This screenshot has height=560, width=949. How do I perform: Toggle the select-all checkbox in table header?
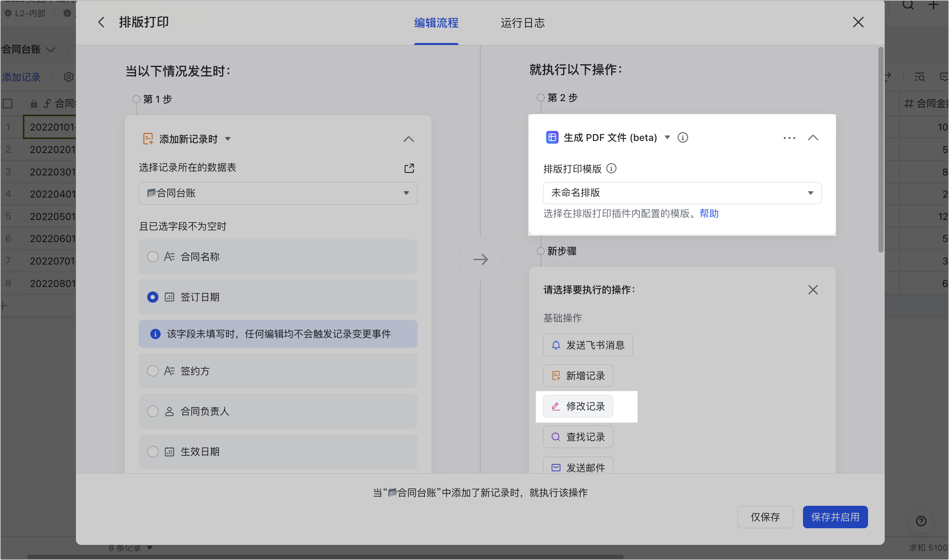(8, 103)
